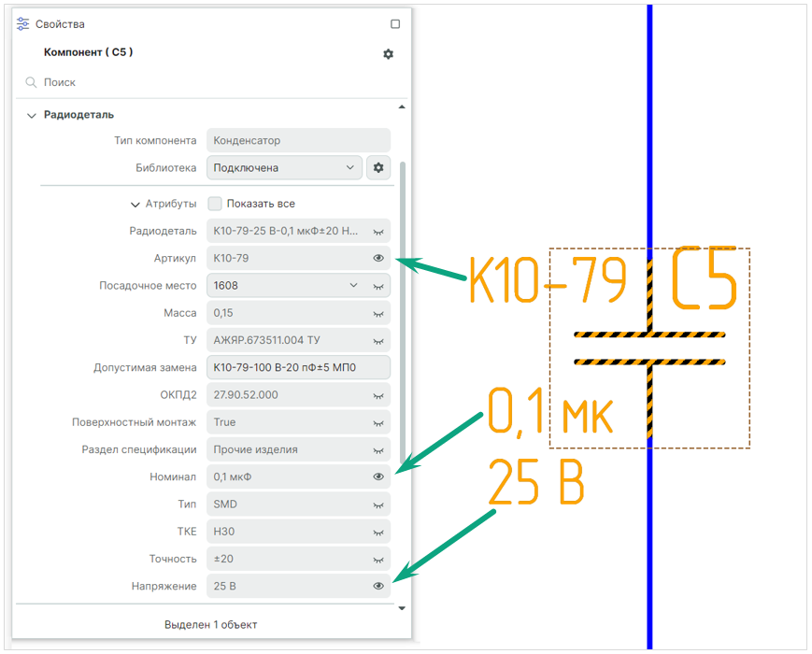
Task: Hide the Артикул K10-79 attribute
Action: (x=378, y=258)
